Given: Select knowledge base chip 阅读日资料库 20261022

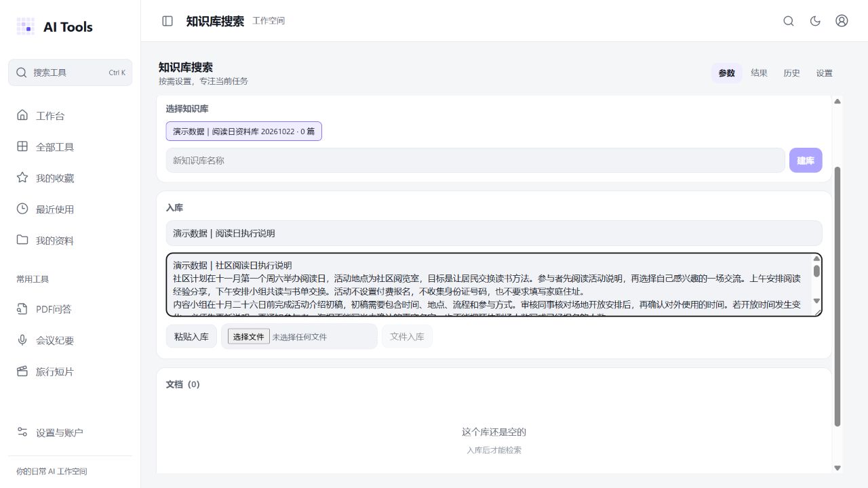Looking at the screenshot, I should point(244,131).
